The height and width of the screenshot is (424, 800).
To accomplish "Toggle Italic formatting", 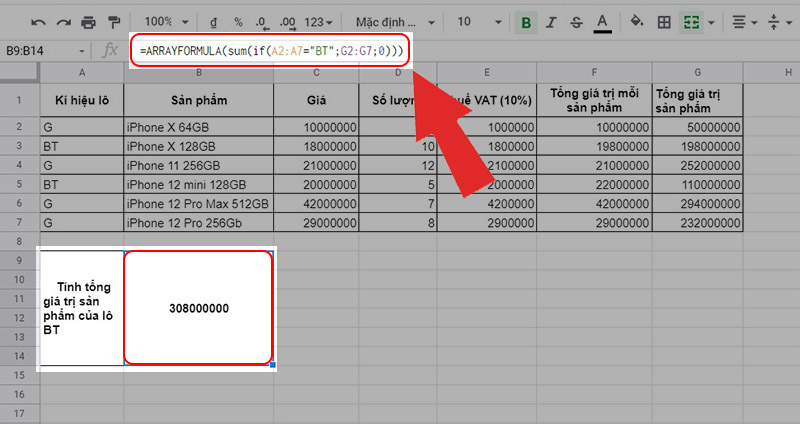I will pyautogui.click(x=551, y=21).
